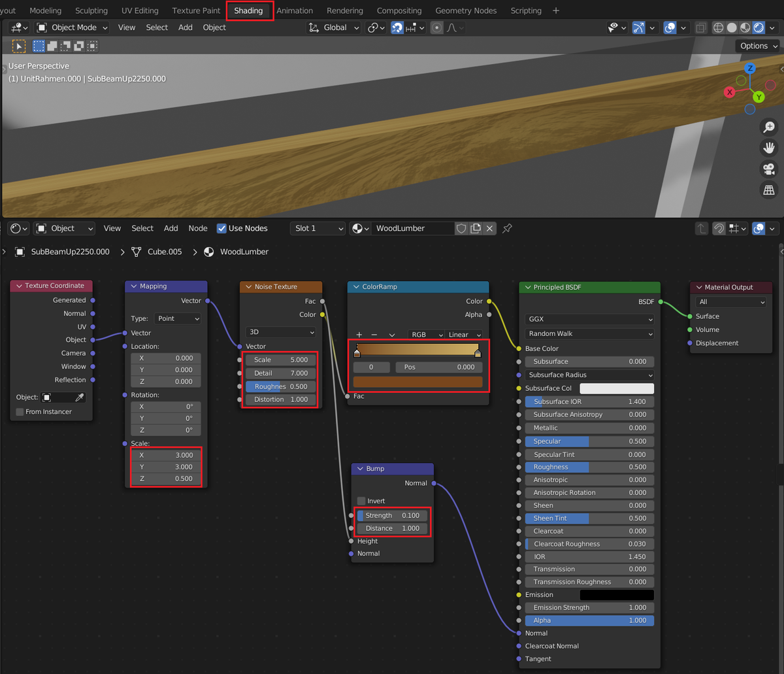Click the Options button in the viewport
The height and width of the screenshot is (674, 784).
point(756,46)
